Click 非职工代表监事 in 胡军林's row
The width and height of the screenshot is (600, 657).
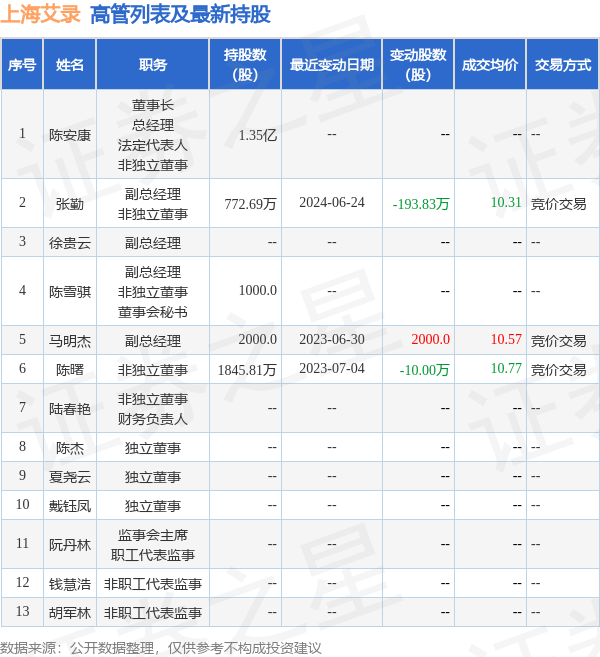click(153, 613)
